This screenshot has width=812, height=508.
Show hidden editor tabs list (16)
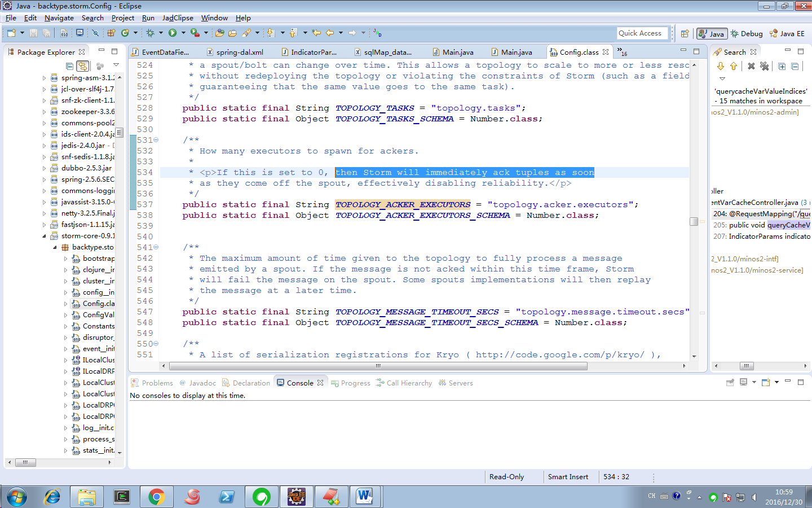[622, 52]
